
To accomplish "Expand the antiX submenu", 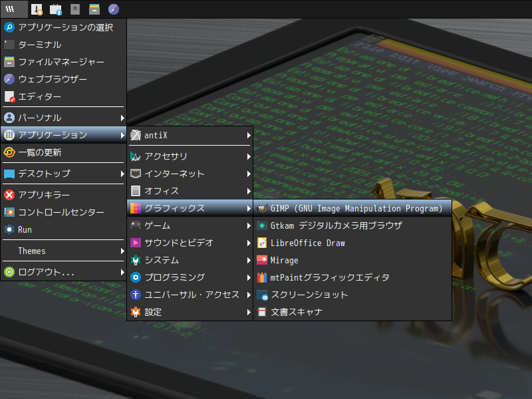I will [x=190, y=136].
